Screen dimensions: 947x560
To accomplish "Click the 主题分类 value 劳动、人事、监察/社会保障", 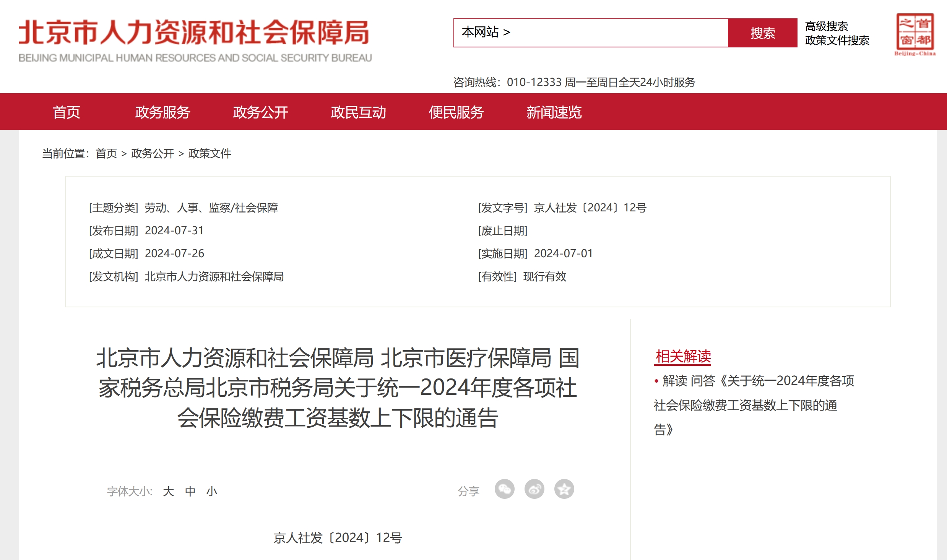I will pyautogui.click(x=211, y=208).
